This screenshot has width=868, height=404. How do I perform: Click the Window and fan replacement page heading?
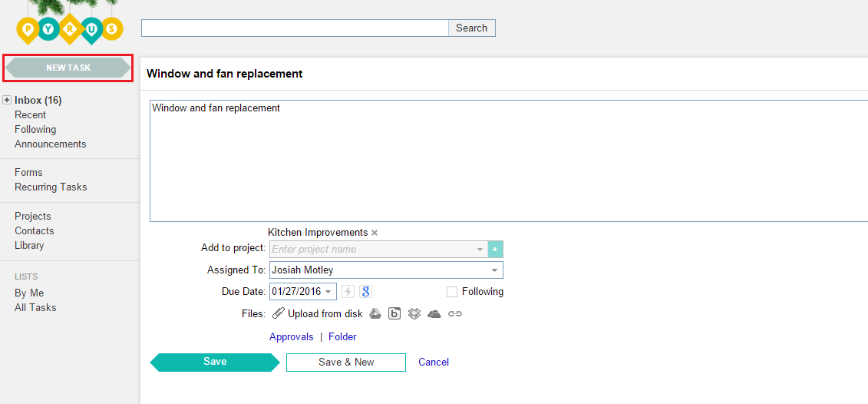225,73
